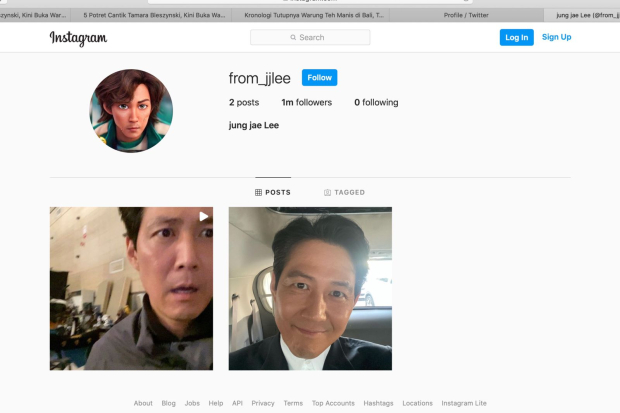Open the Blog footer link
Screen dimensions: 620x413
[168, 403]
